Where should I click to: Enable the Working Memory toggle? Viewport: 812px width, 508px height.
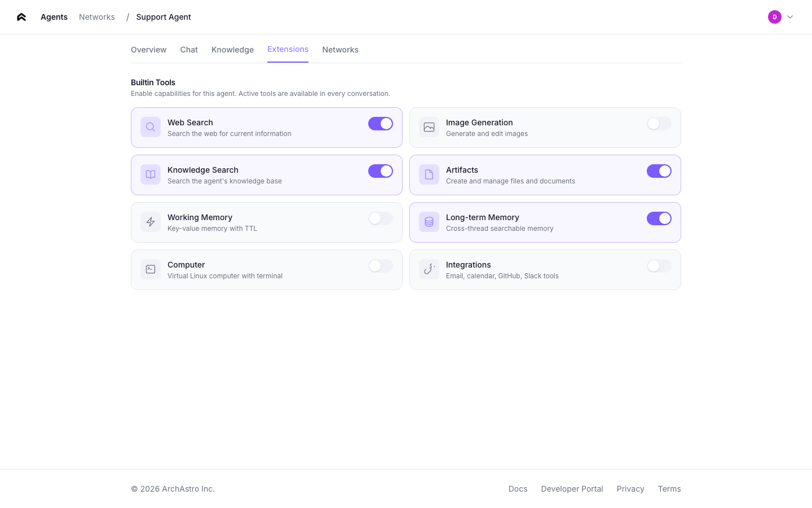[380, 218]
